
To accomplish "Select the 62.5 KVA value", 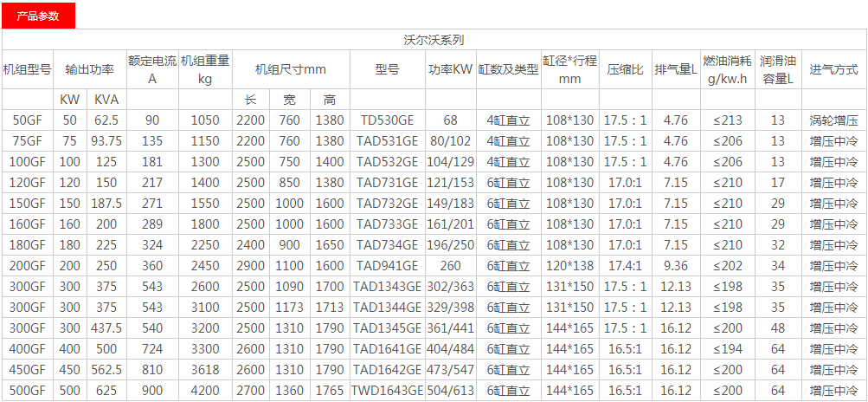I will click(106, 120).
